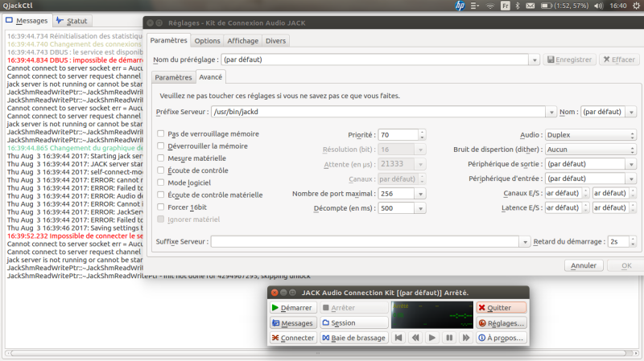The image size is (644, 361).
Task: Select the Messages tab in main window
Action: (x=27, y=21)
